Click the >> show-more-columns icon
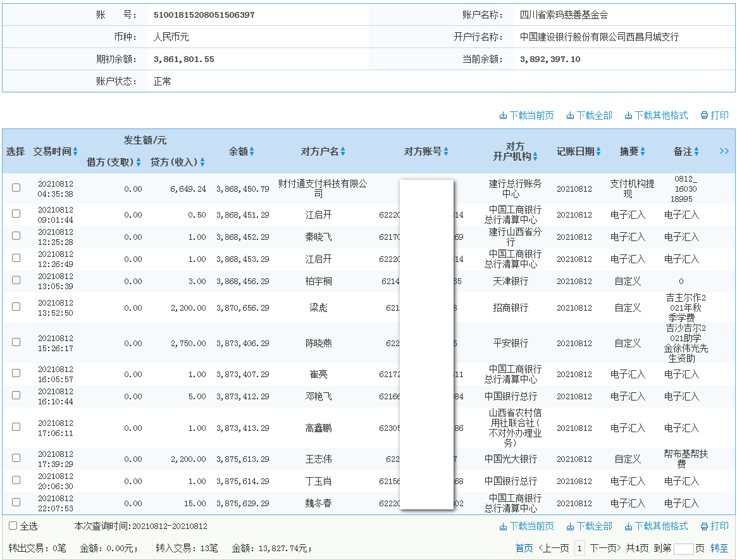The width and height of the screenshot is (737, 560). (724, 151)
